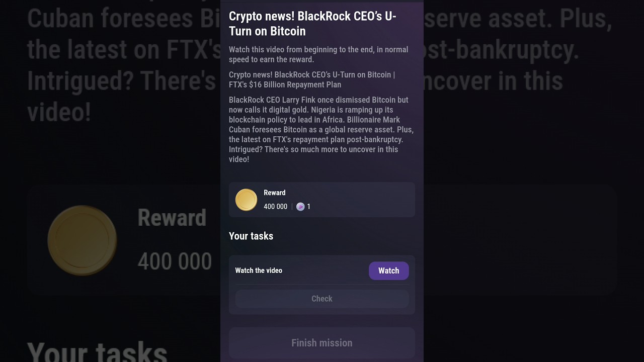Viewport: 644px width, 362px height.
Task: Click the number 1 beside the play icon
Action: [x=308, y=207]
